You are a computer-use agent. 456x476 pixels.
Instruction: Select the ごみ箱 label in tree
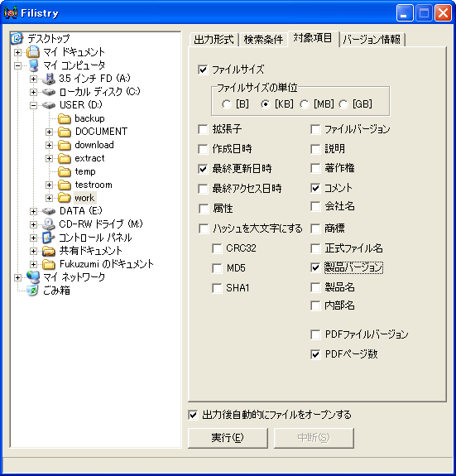(x=56, y=291)
